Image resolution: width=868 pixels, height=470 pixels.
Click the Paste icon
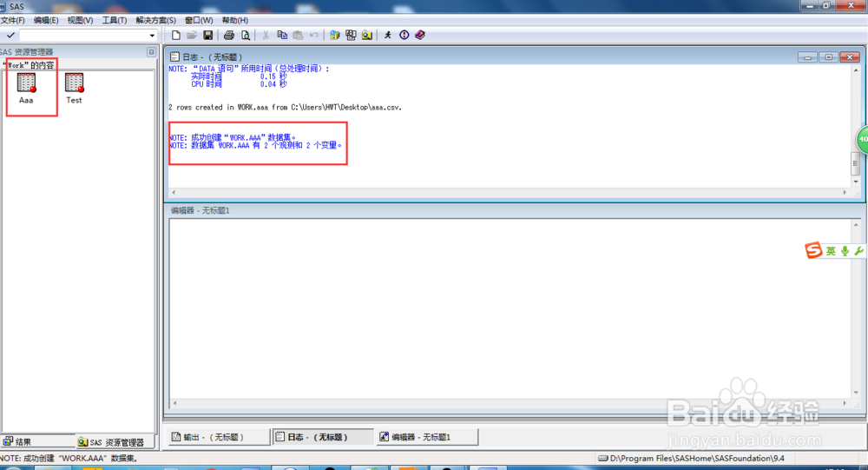point(298,36)
